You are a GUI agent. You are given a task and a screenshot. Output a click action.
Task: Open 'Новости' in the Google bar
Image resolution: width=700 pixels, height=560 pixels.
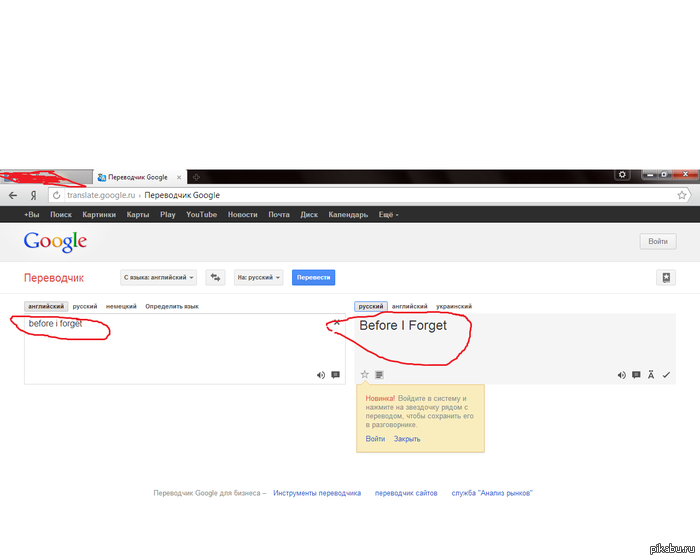point(242,215)
